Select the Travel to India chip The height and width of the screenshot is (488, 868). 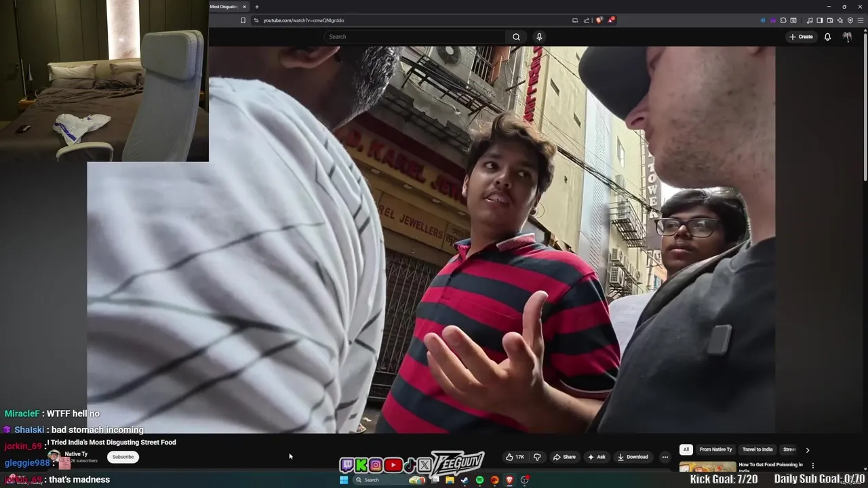pos(757,449)
